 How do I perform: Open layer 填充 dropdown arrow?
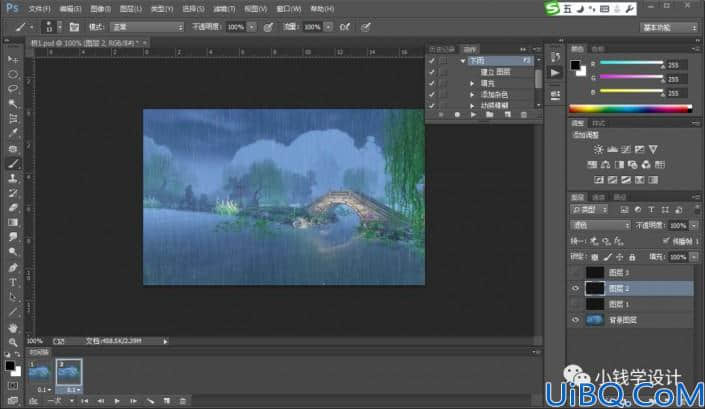click(x=694, y=257)
